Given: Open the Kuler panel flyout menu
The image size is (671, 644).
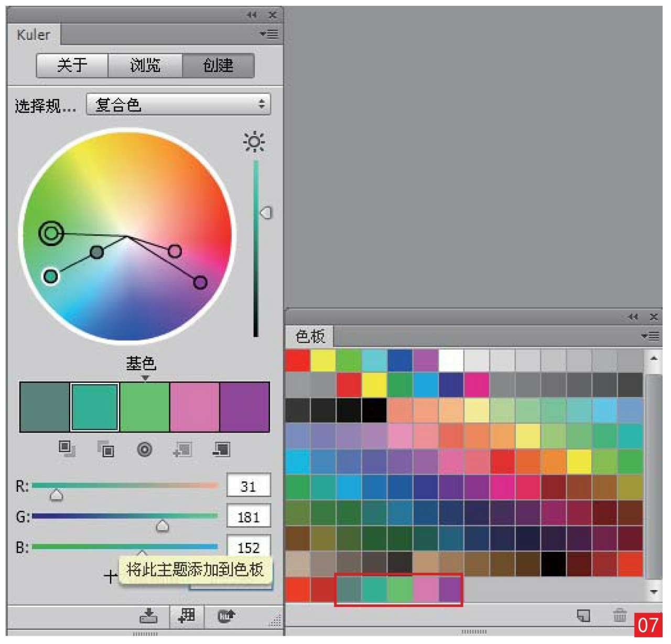Looking at the screenshot, I should (x=269, y=34).
